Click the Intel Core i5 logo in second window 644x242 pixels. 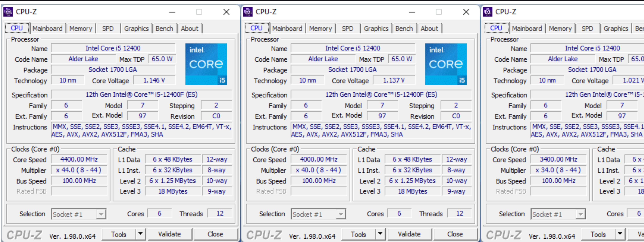[446, 64]
